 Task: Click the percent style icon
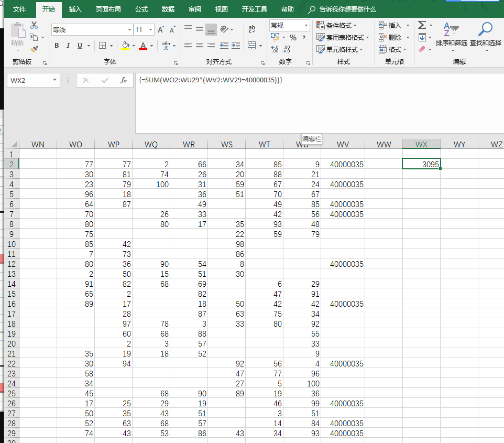click(x=293, y=37)
